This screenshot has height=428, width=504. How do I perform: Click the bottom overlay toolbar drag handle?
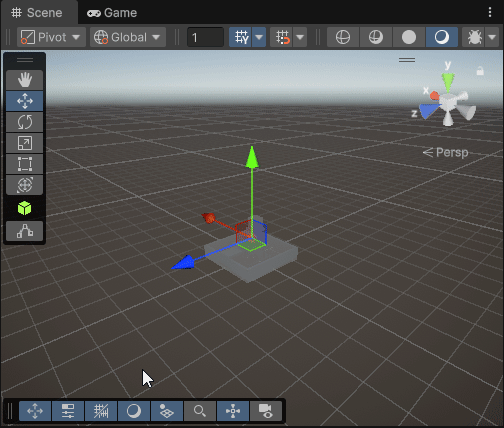point(10,411)
